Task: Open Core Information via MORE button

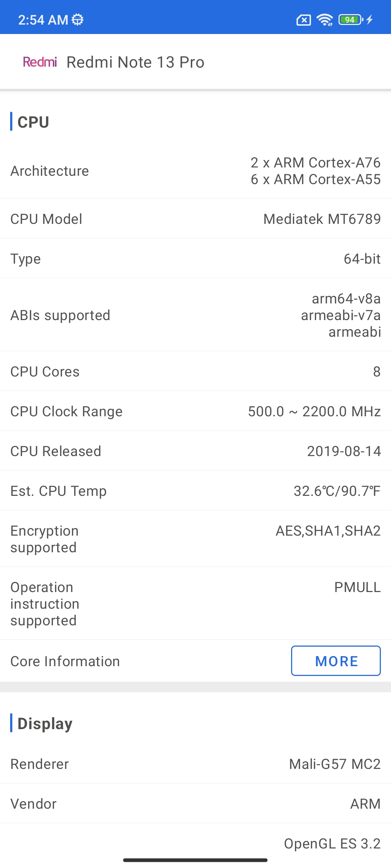Action: click(x=336, y=661)
